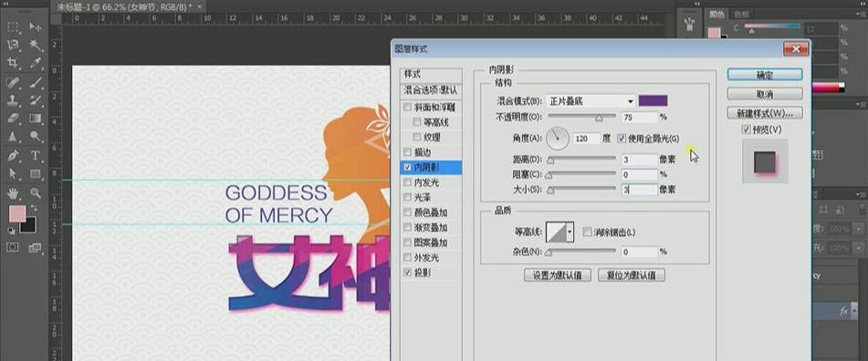Enable 纹理 (Texture) checkbox
Viewport: 868px width, 361px height.
click(417, 137)
